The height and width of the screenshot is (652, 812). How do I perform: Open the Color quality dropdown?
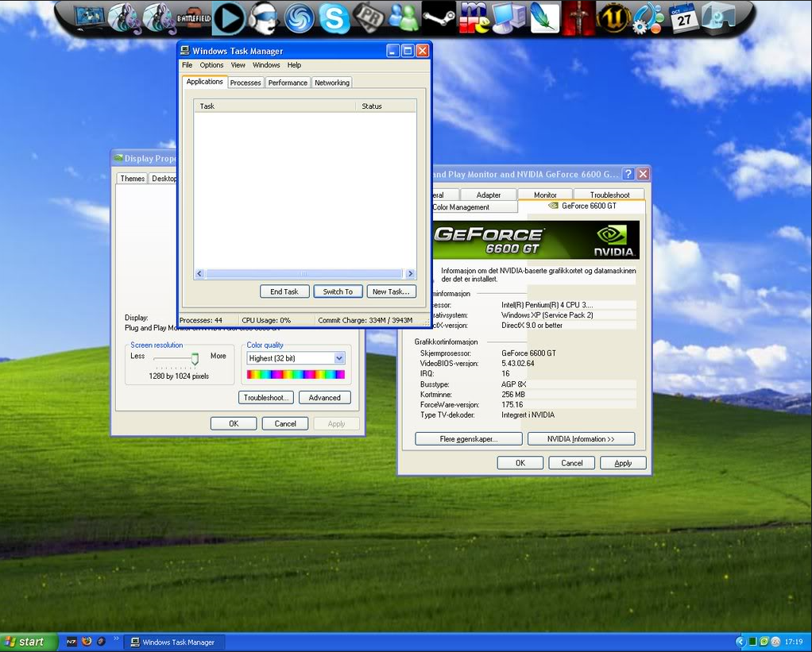click(x=339, y=358)
